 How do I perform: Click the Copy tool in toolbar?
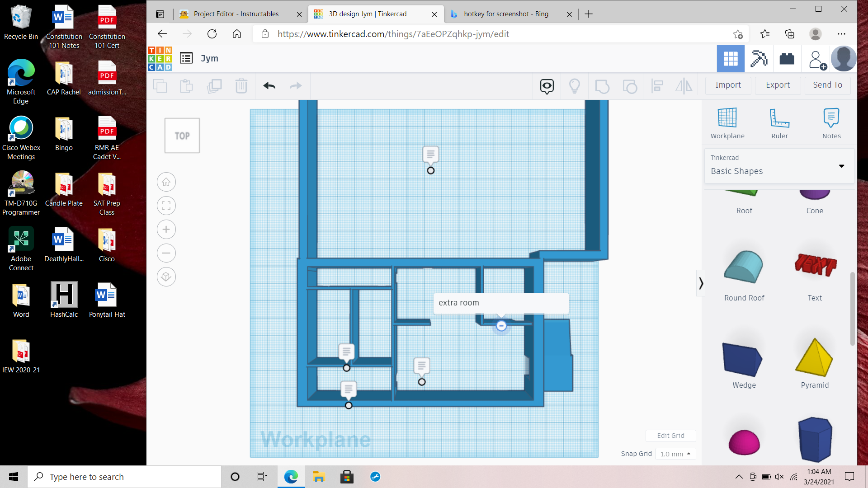point(160,86)
